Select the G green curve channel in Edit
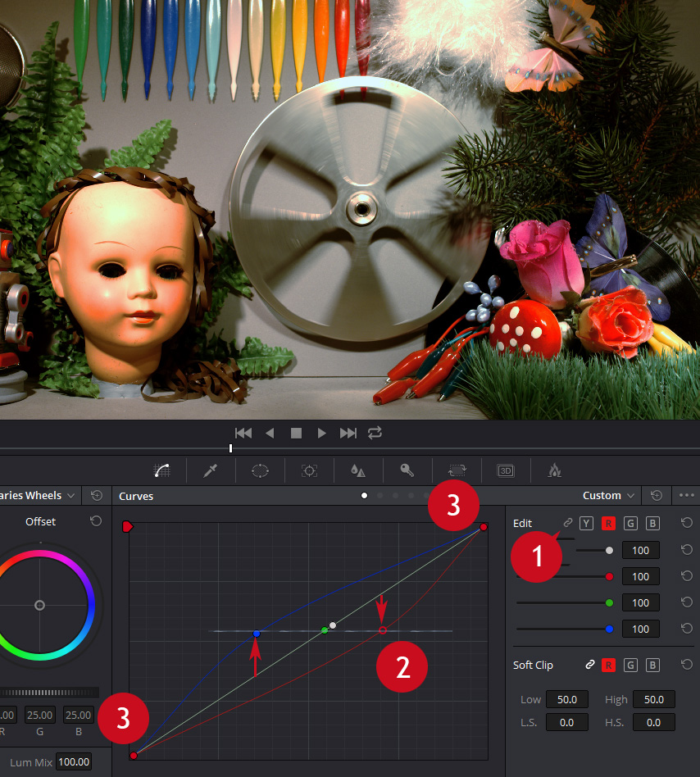This screenshot has width=700, height=777. (630, 523)
